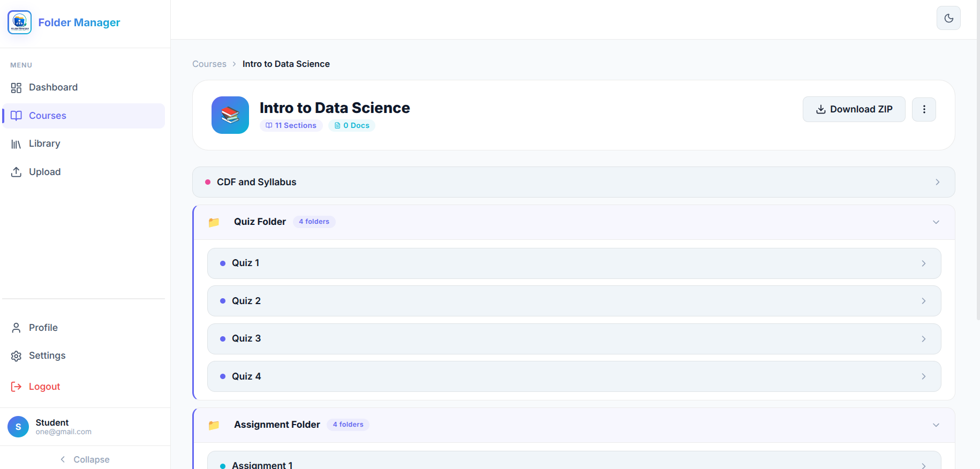Click the 4 folders badge beside Assignment Folder

[348, 425]
